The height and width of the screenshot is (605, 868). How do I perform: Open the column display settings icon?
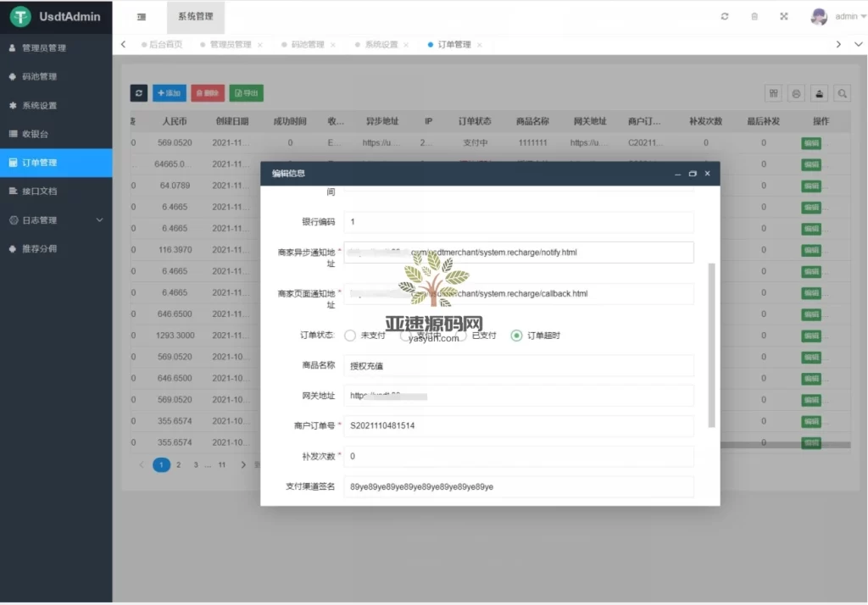(x=773, y=93)
